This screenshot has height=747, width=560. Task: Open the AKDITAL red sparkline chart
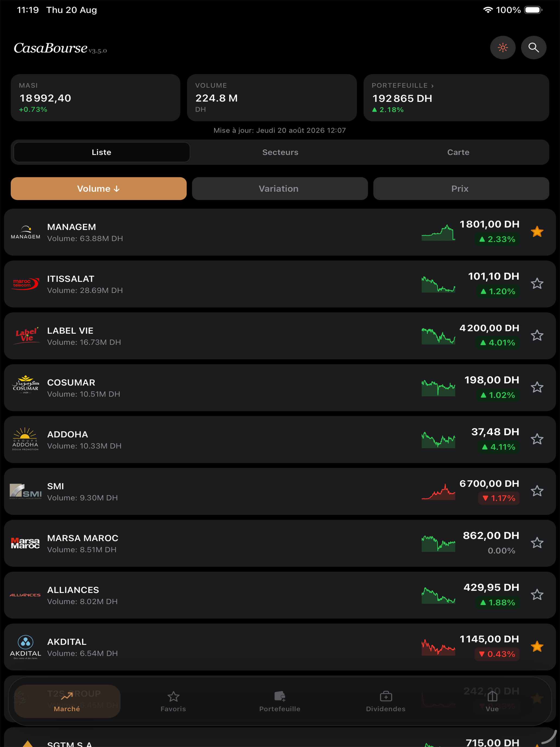pos(438,647)
